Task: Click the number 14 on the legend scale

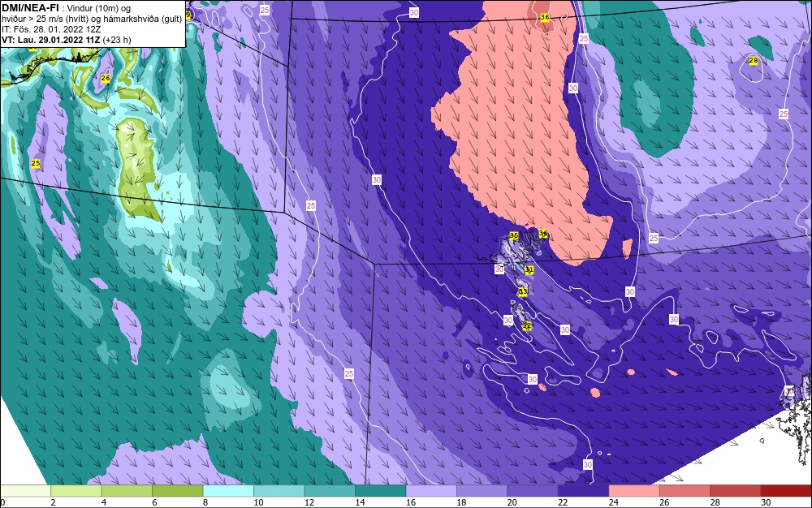Action: point(361,502)
